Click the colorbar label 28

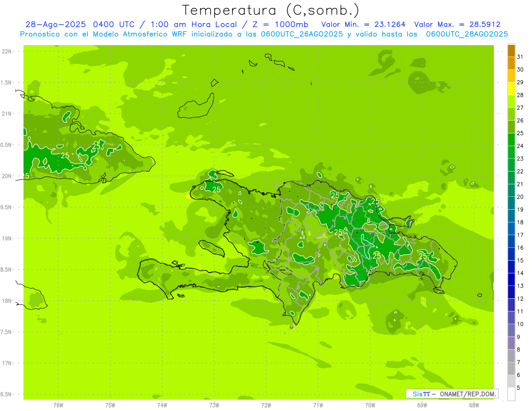[520, 95]
